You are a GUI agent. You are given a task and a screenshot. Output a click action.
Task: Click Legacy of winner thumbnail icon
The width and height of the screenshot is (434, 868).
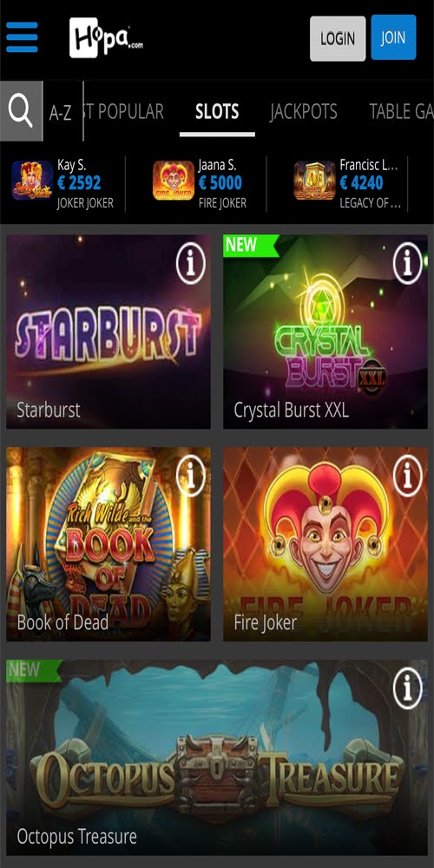click(314, 181)
